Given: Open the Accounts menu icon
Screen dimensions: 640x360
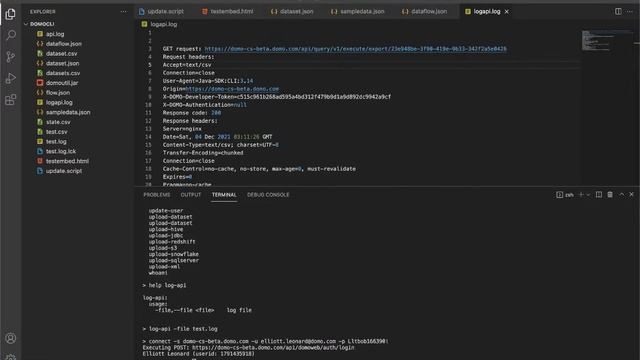Looking at the screenshot, I should click(11, 338).
